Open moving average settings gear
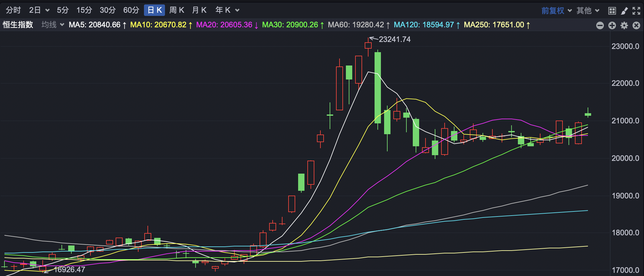The height and width of the screenshot is (276, 644). 624,25
